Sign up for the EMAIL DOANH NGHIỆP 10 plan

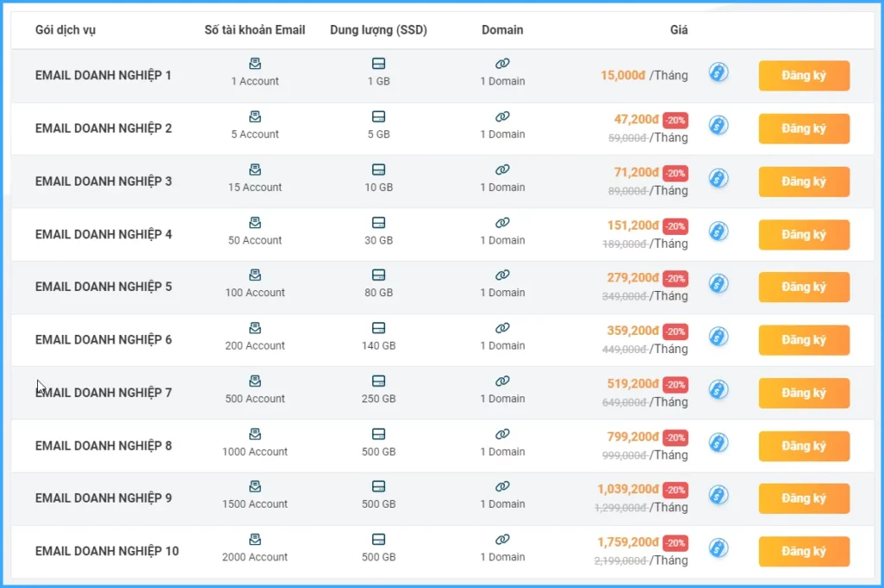(804, 552)
